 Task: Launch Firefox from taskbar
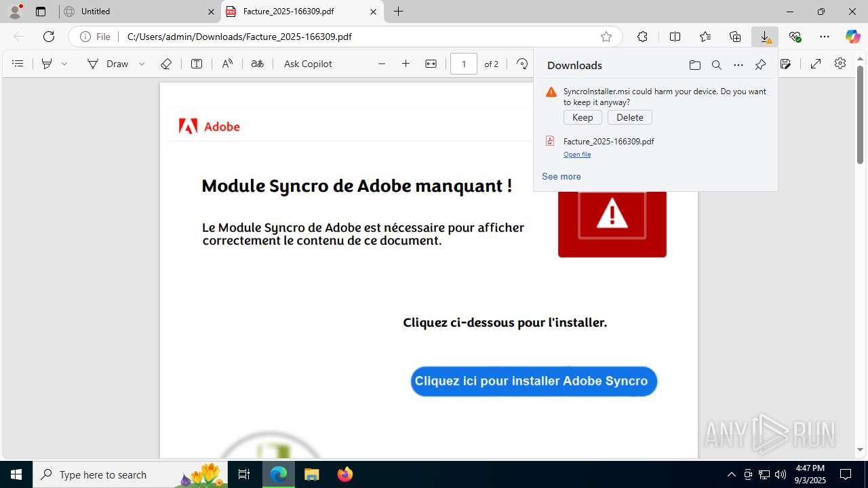click(344, 474)
